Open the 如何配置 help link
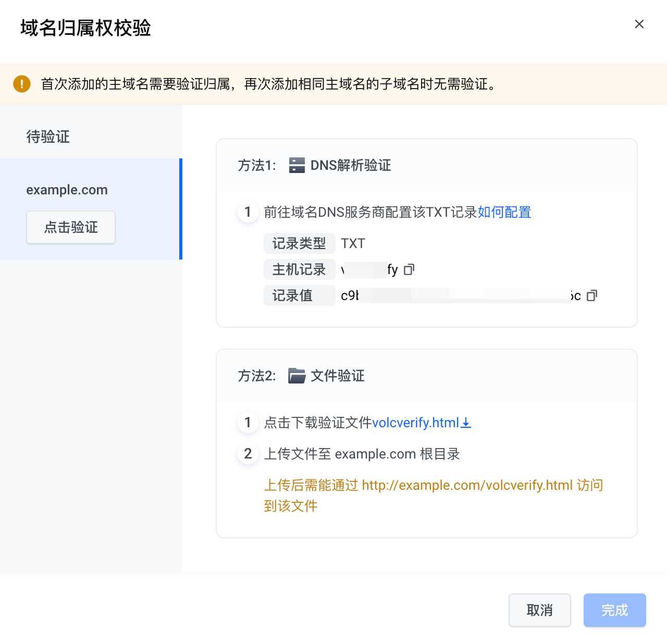667x644 pixels. [x=504, y=212]
